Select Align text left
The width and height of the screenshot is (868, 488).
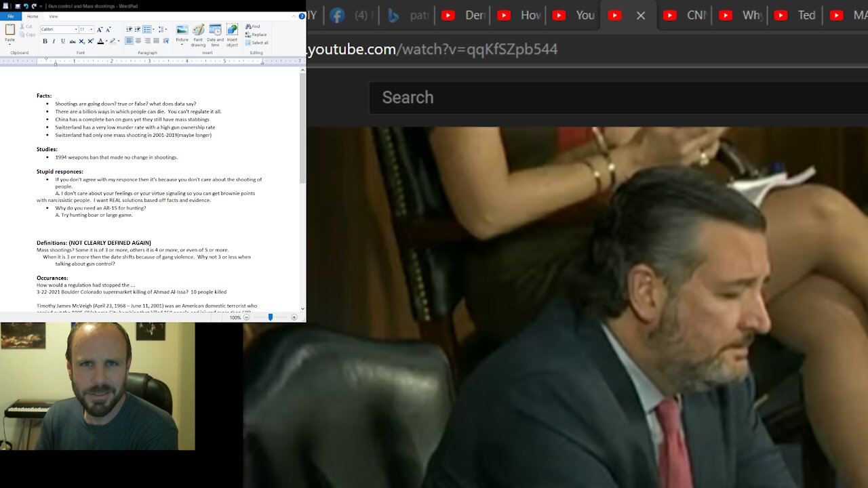tap(129, 41)
